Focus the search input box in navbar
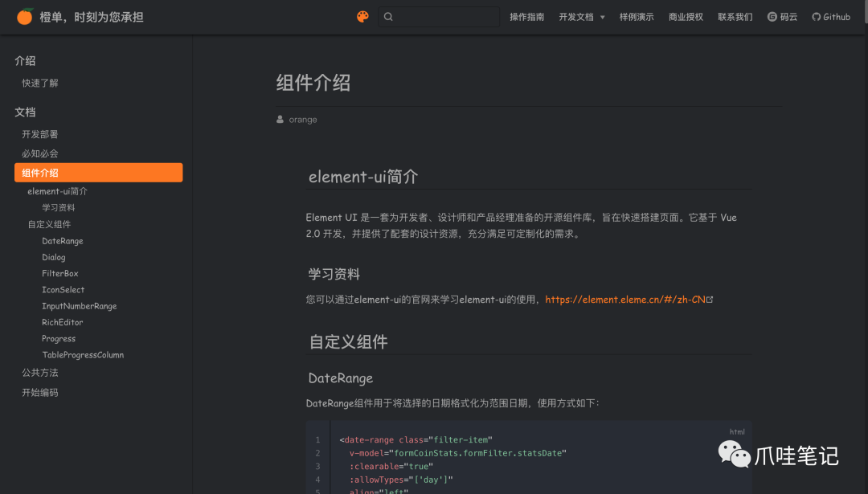Image resolution: width=868 pixels, height=494 pixels. click(439, 17)
